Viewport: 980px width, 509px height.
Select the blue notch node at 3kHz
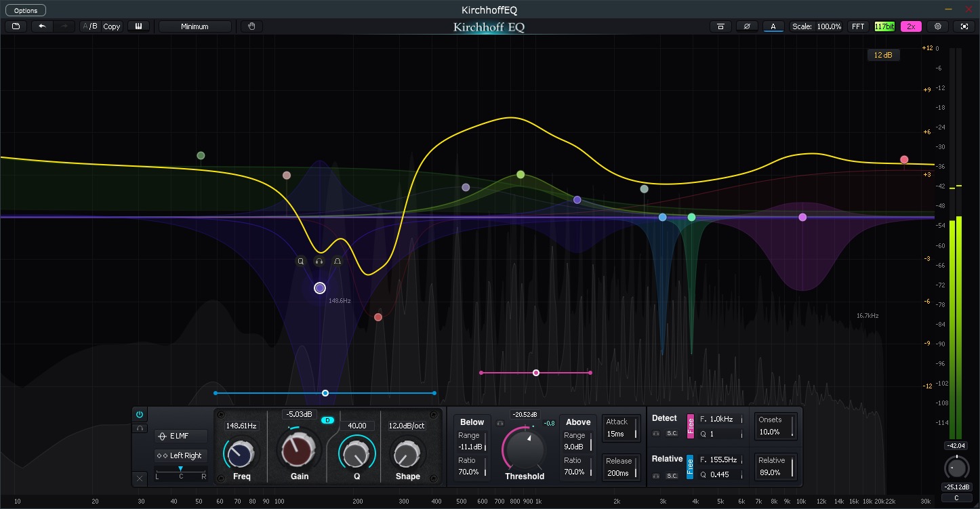click(663, 218)
